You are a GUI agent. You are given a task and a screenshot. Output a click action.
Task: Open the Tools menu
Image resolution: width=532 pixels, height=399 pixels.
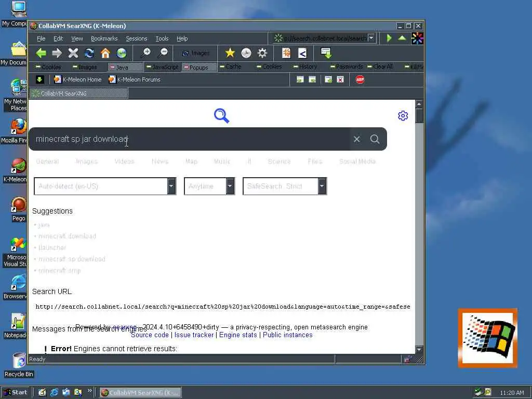(162, 38)
